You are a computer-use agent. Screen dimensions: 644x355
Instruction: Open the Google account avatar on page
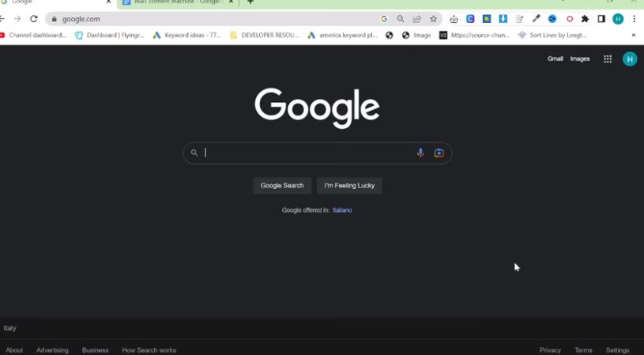pyautogui.click(x=630, y=59)
